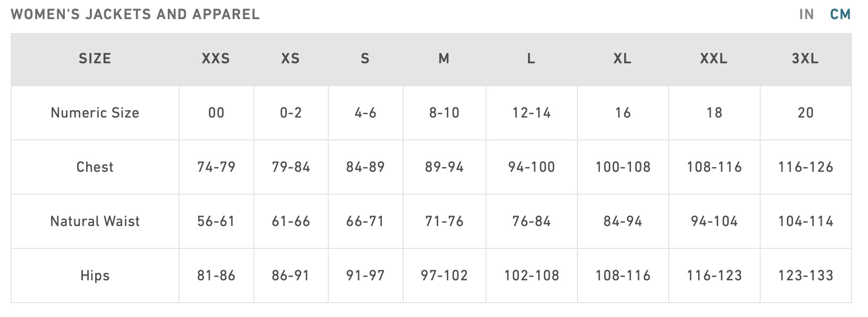
Task: Click the Chest row label
Action: [95, 167]
